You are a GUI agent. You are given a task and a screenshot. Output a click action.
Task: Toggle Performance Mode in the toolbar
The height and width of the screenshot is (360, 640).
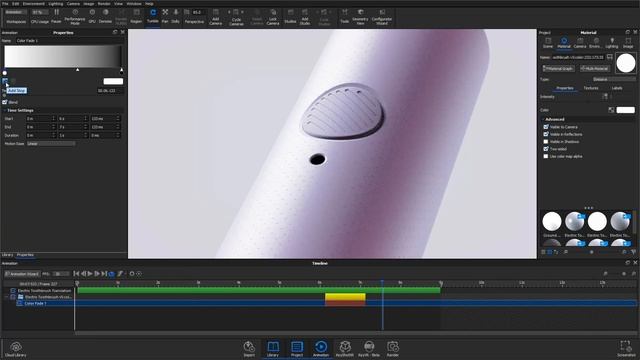coord(75,16)
